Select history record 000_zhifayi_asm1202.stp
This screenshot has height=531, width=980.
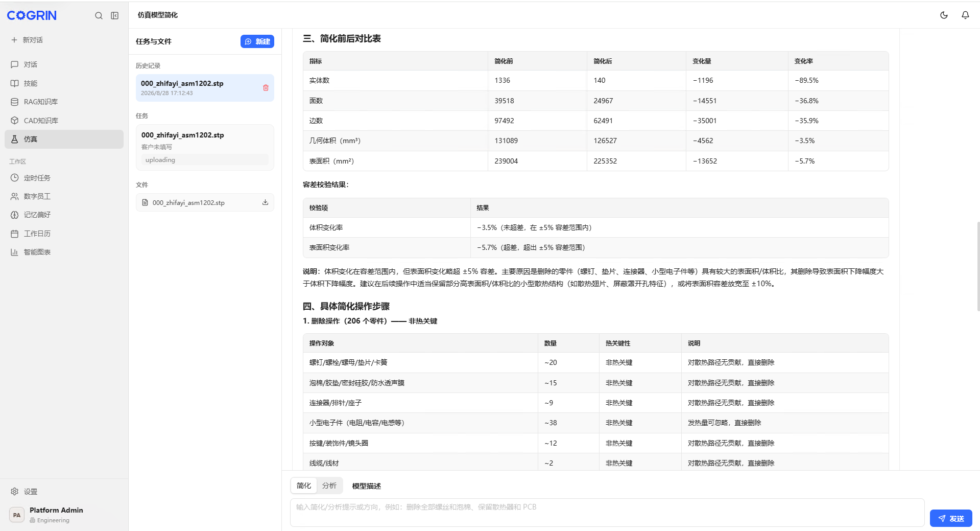tap(204, 88)
